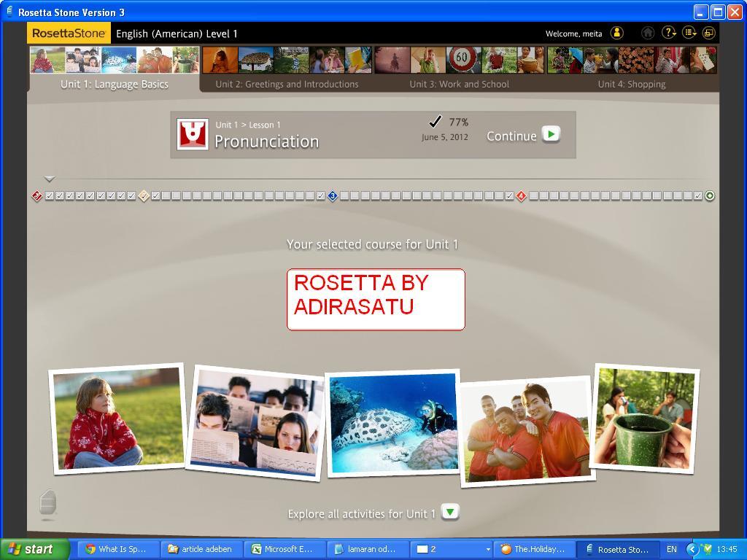Switch to Unit 2: Greetings and Introductions tab
This screenshot has width=747, height=560.
coord(287,85)
